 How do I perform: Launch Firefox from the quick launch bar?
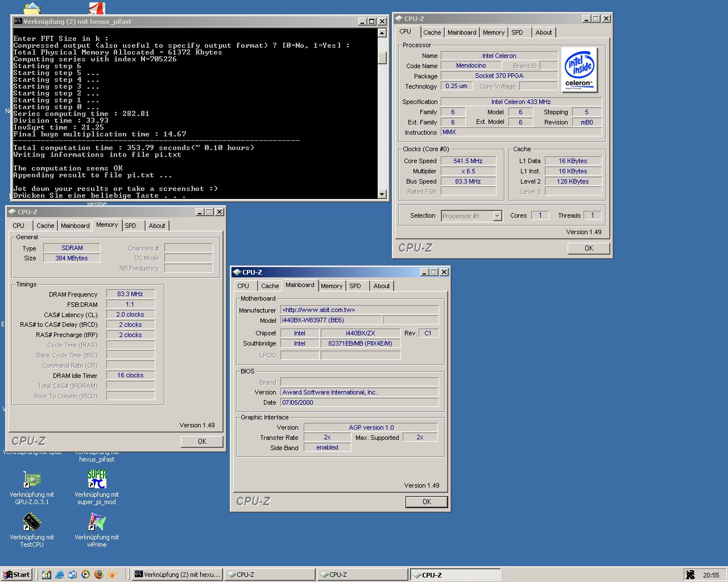click(98, 575)
